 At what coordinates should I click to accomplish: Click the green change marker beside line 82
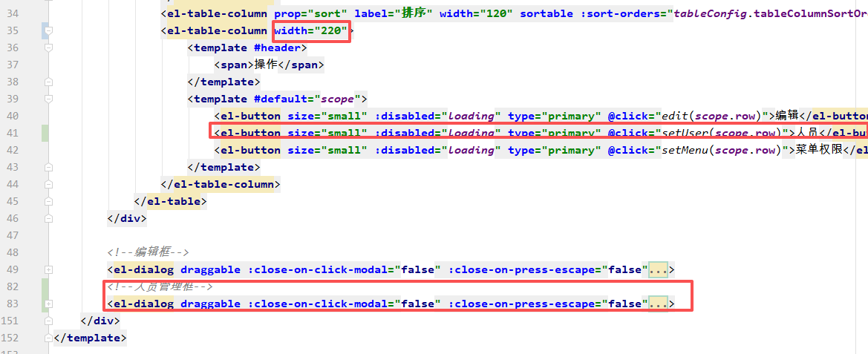coord(45,286)
